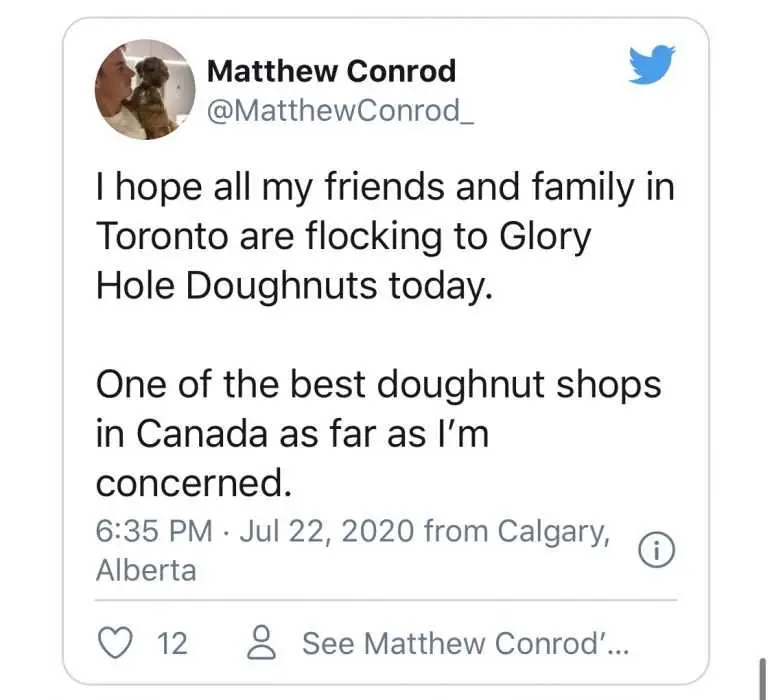Like the tweet with the heart icon
The width and height of the screenshot is (772, 700).
click(x=115, y=643)
